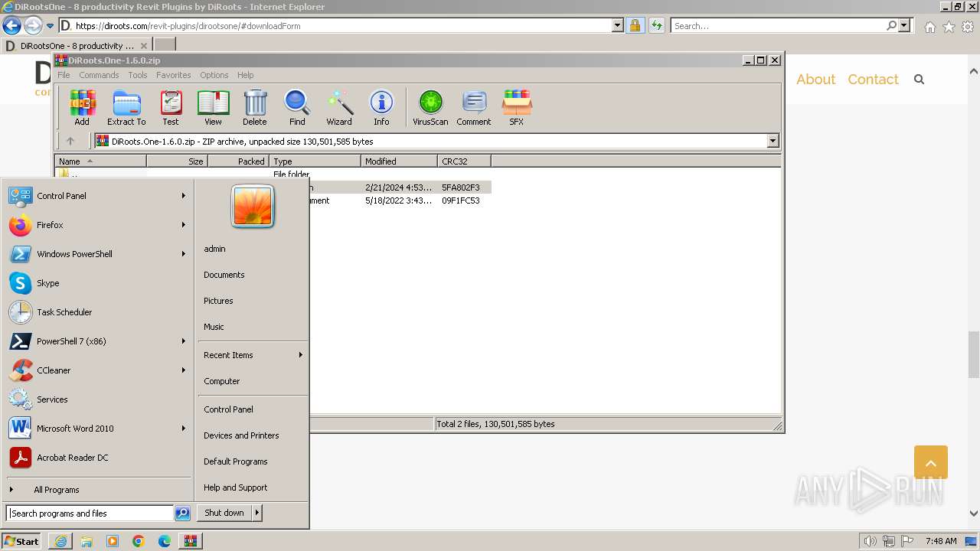Click the Add toolbar icon in WinRAR
The height and width of the screenshot is (551, 980).
tap(82, 107)
